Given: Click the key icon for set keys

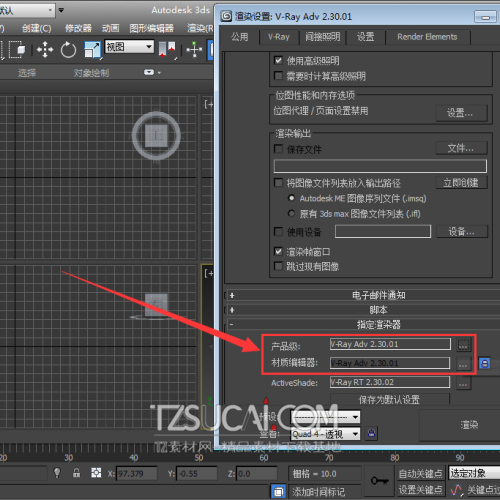Looking at the screenshot, I should click(380, 481).
